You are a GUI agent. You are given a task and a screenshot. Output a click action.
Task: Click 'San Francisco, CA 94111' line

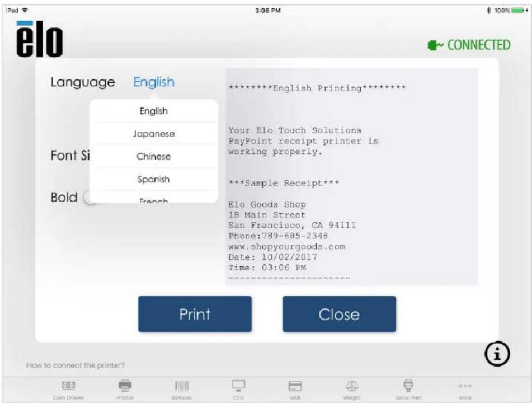[292, 226]
